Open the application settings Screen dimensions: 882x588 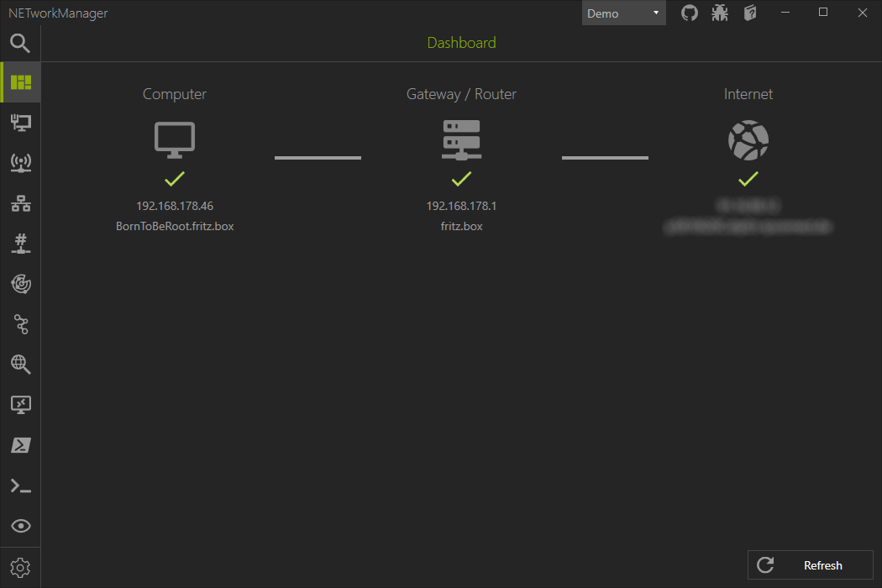20,567
